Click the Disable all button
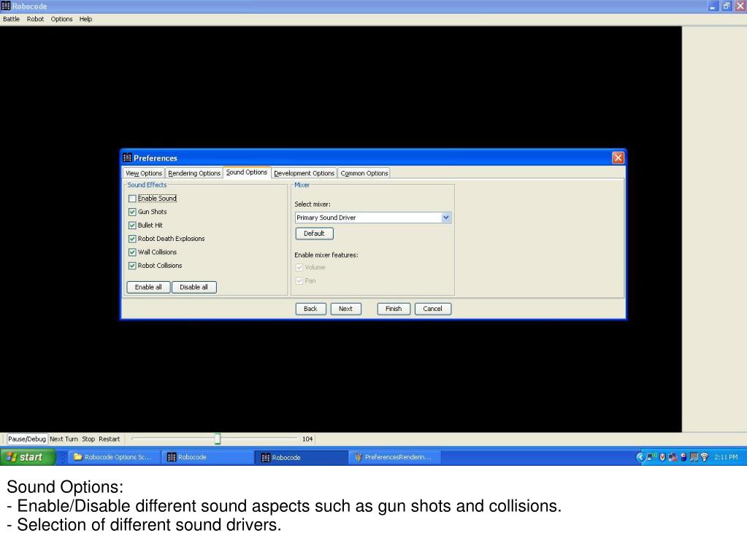 point(194,287)
